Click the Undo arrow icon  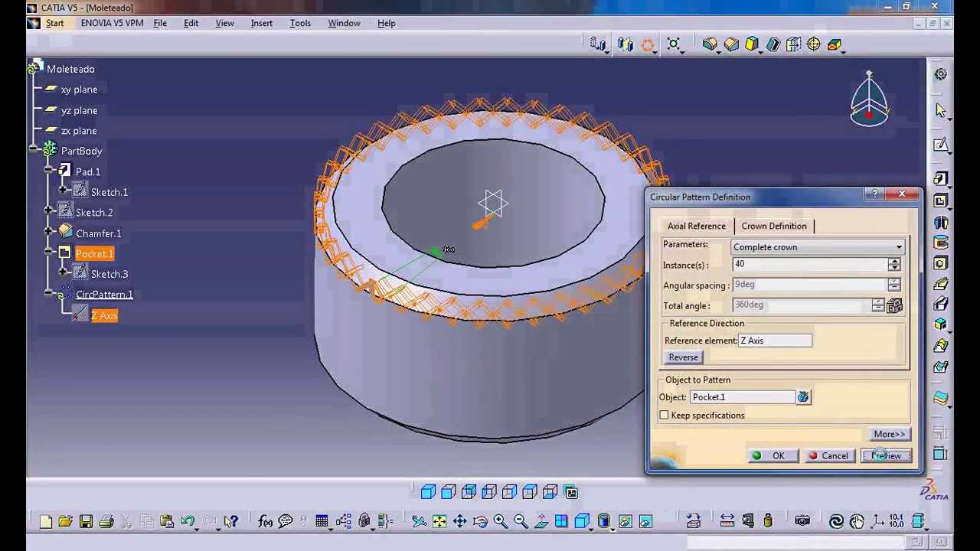[x=188, y=522]
